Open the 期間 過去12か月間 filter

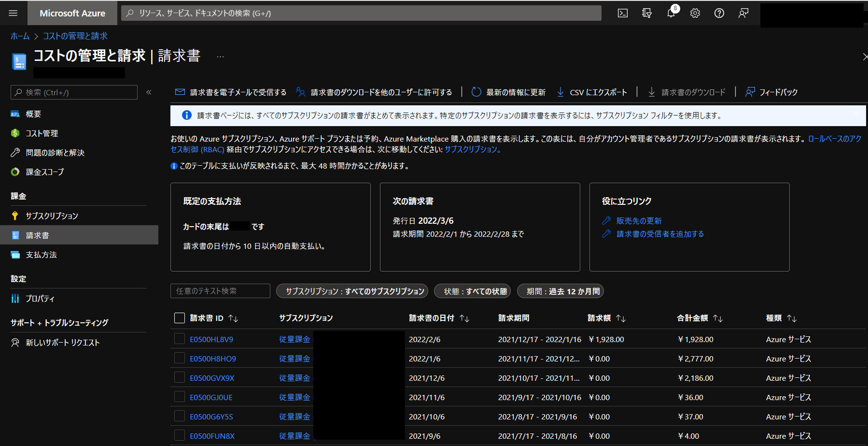pyautogui.click(x=560, y=291)
